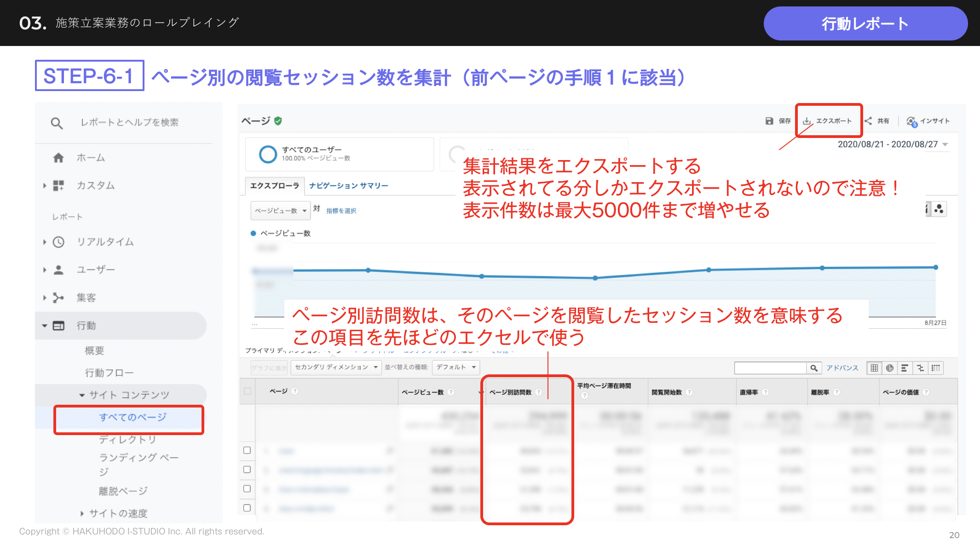
Task: Select the Explorer (エクスプローラ) tab
Action: click(x=274, y=186)
